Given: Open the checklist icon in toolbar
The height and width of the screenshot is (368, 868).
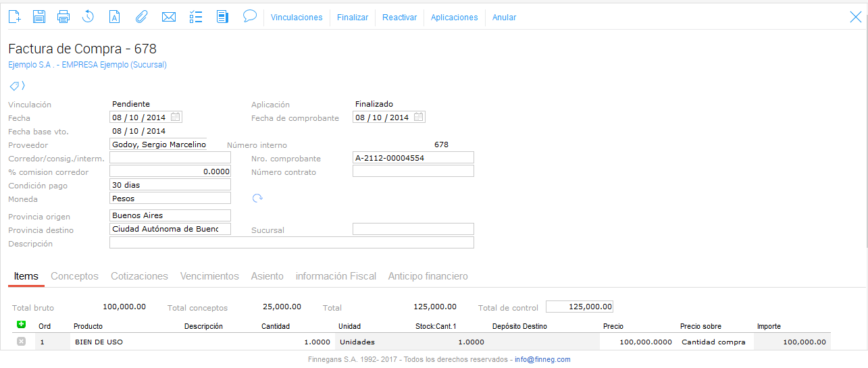Looking at the screenshot, I should 196,17.
